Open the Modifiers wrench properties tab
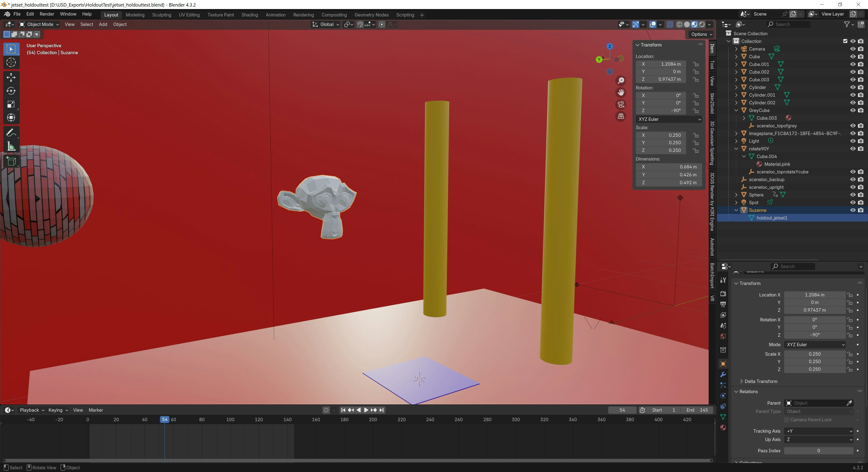 click(x=723, y=374)
